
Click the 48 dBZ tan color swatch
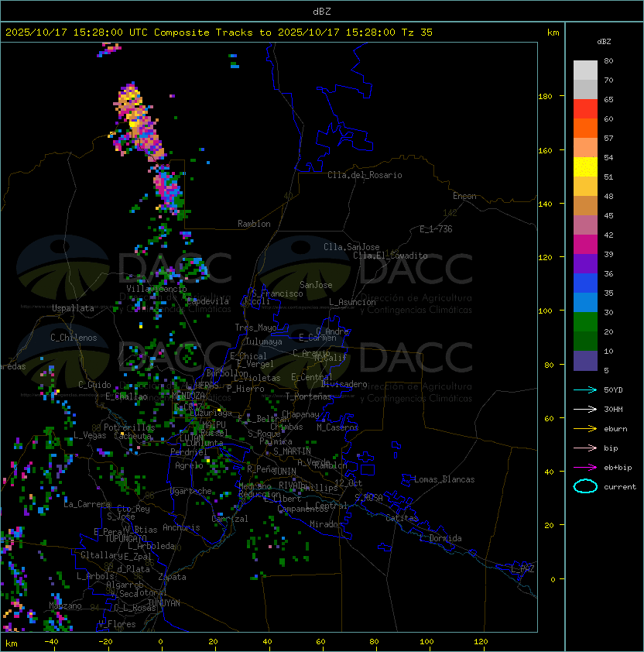tap(585, 206)
